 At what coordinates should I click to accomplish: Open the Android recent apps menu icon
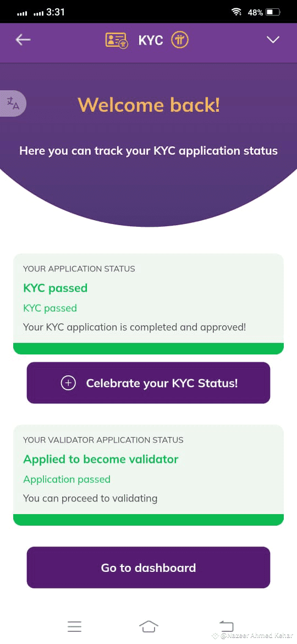click(x=75, y=626)
